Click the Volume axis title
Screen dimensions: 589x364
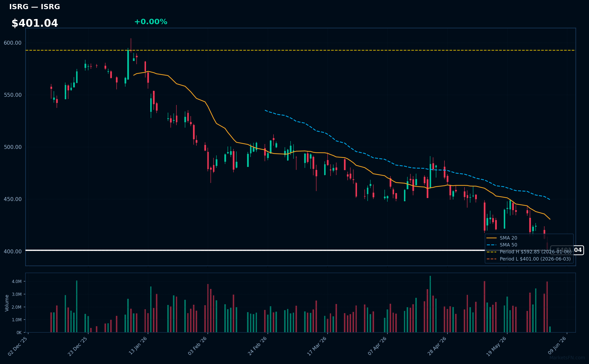tap(7, 303)
